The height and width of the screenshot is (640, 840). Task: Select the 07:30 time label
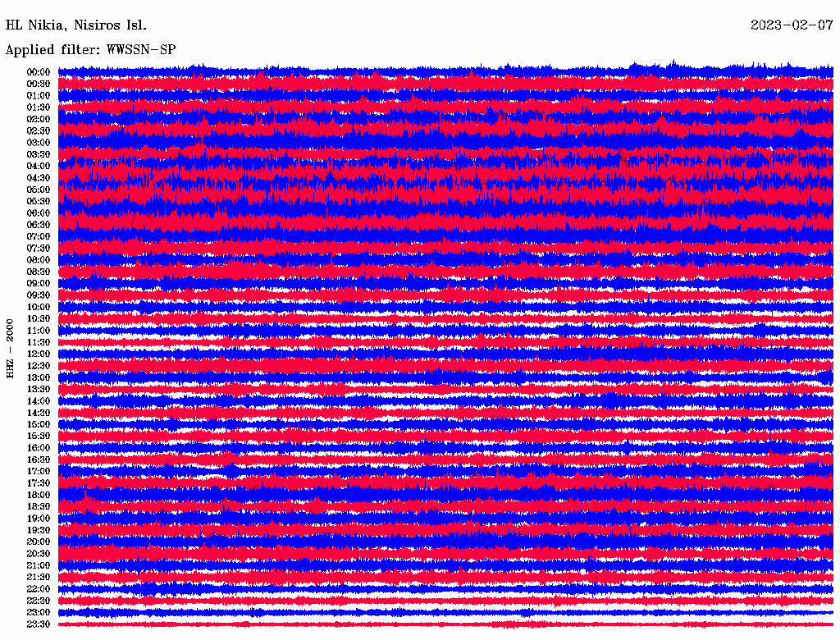point(39,248)
